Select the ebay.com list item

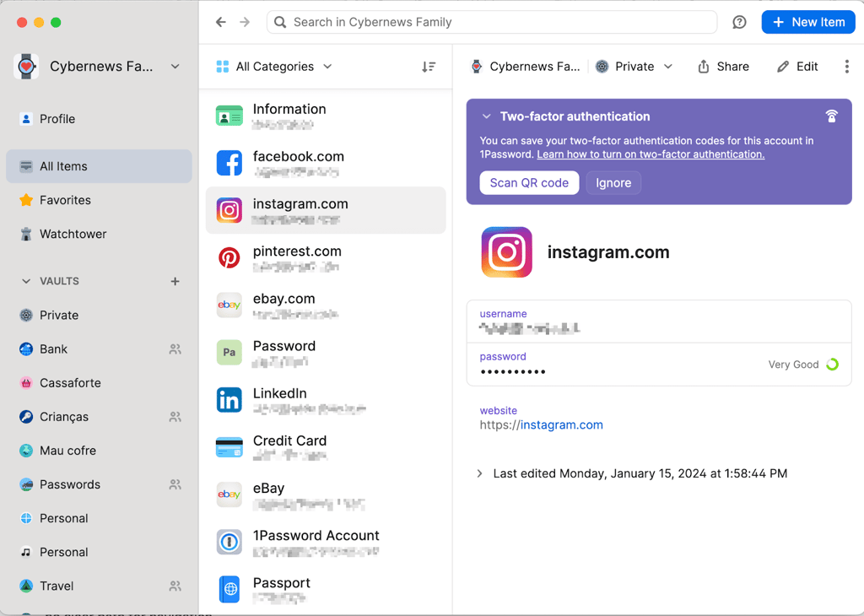326,305
